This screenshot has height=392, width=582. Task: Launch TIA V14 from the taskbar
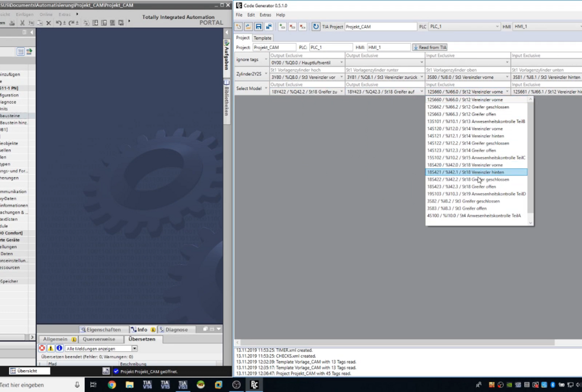pyautogui.click(x=147, y=385)
